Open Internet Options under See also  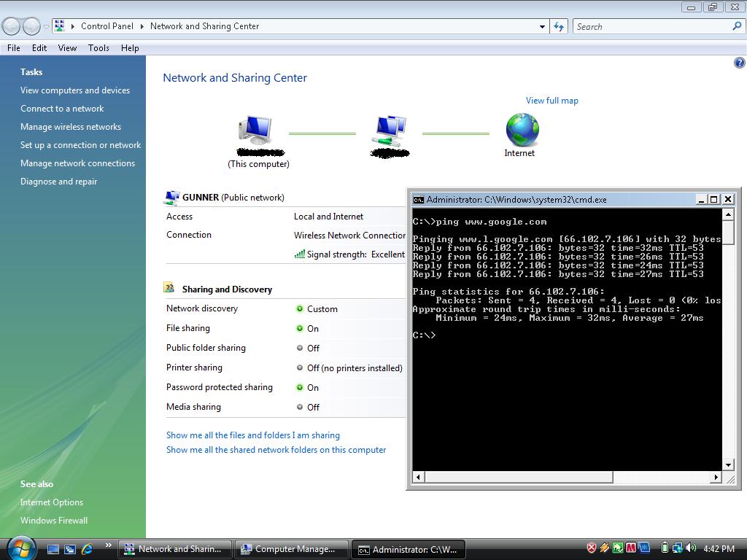tap(52, 502)
